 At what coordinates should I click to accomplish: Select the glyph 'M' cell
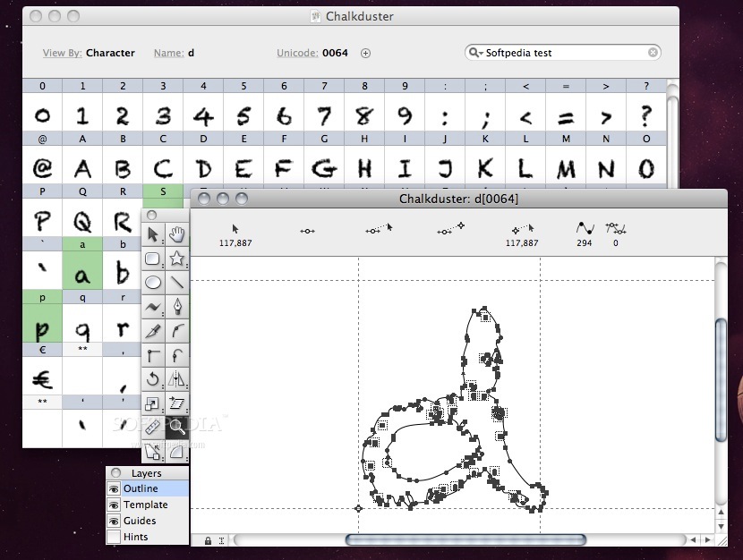tap(566, 164)
